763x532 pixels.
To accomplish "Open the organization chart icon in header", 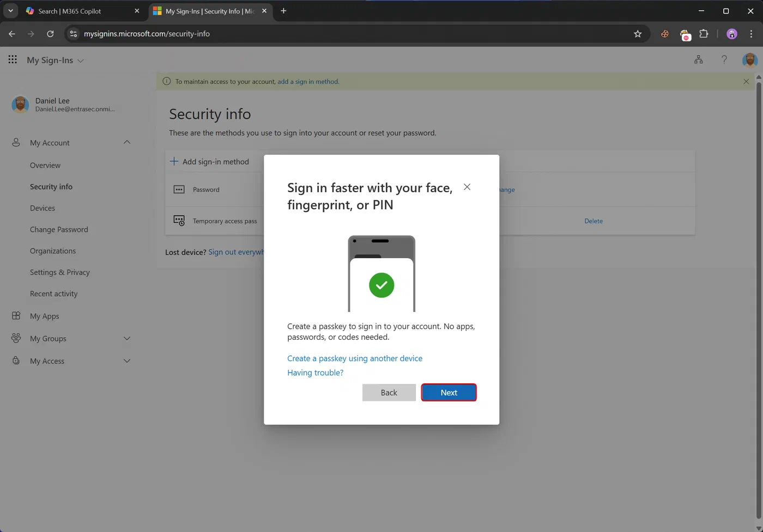I will [x=698, y=60].
